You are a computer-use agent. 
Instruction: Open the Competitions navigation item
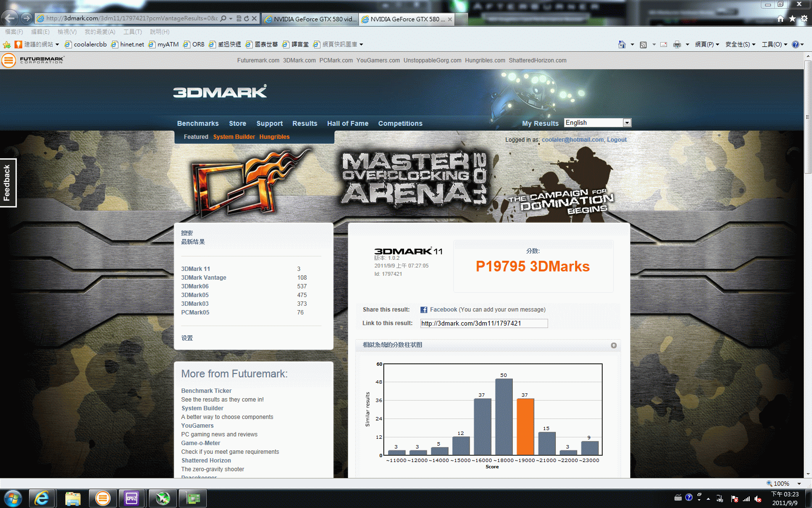point(400,123)
